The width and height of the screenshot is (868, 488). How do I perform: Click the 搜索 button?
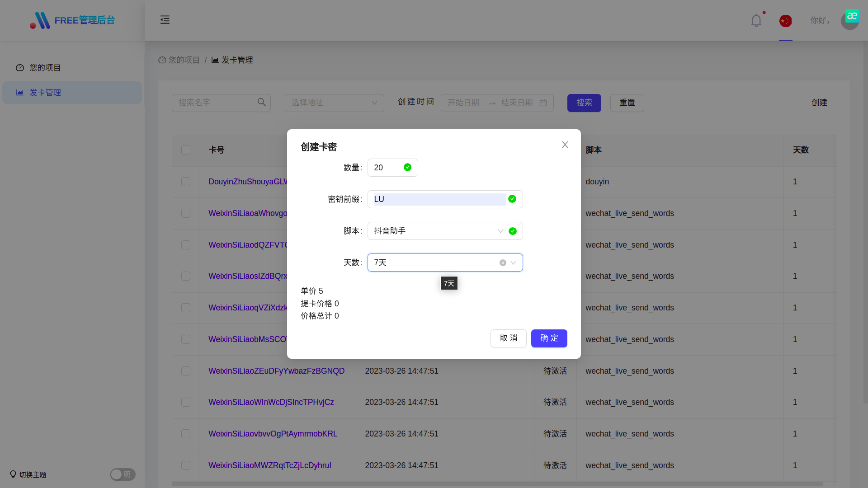point(584,103)
